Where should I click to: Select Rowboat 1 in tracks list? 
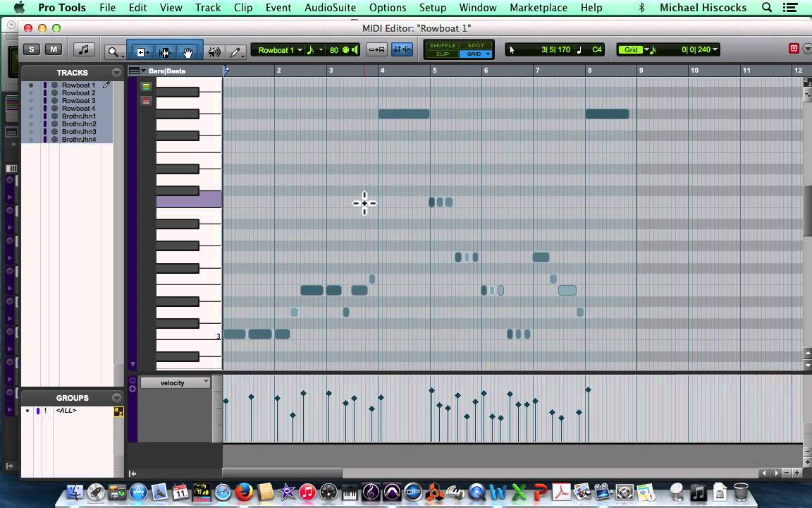[x=78, y=85]
